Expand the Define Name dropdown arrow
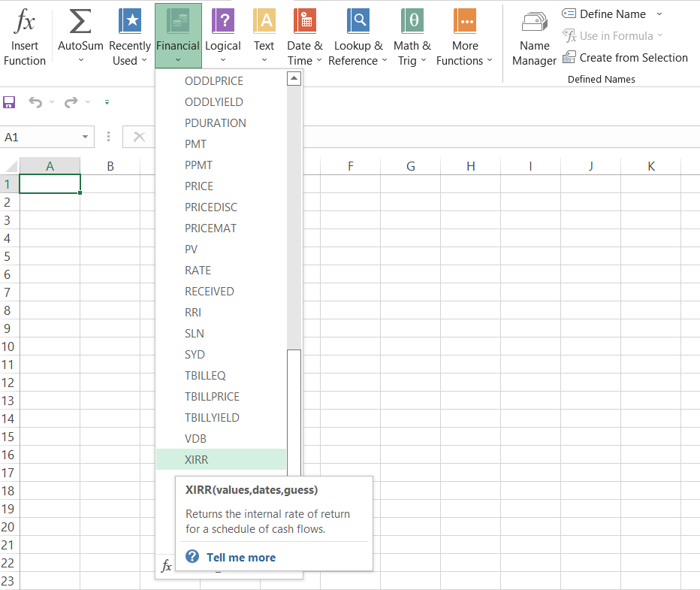Viewport: 700px width, 590px height. [x=659, y=14]
